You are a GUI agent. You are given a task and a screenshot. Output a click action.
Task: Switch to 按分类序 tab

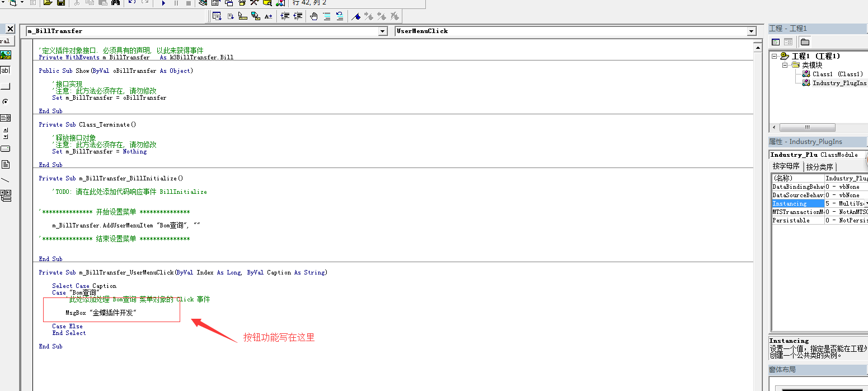coord(820,167)
